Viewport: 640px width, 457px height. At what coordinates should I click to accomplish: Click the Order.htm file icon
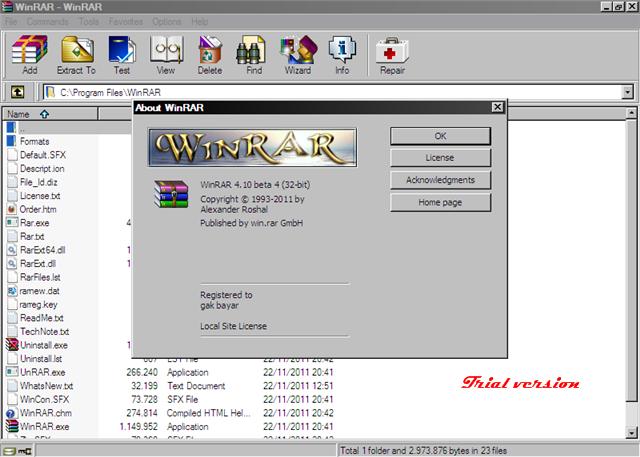coord(11,209)
